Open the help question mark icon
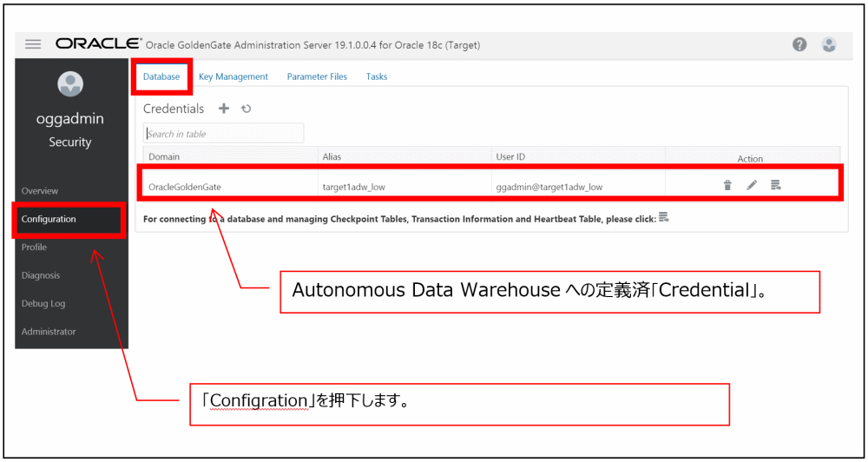The height and width of the screenshot is (462, 868). [x=799, y=45]
